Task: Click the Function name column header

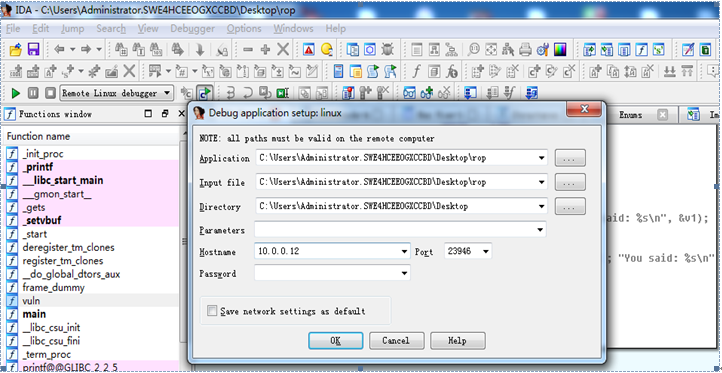Action: [x=39, y=136]
